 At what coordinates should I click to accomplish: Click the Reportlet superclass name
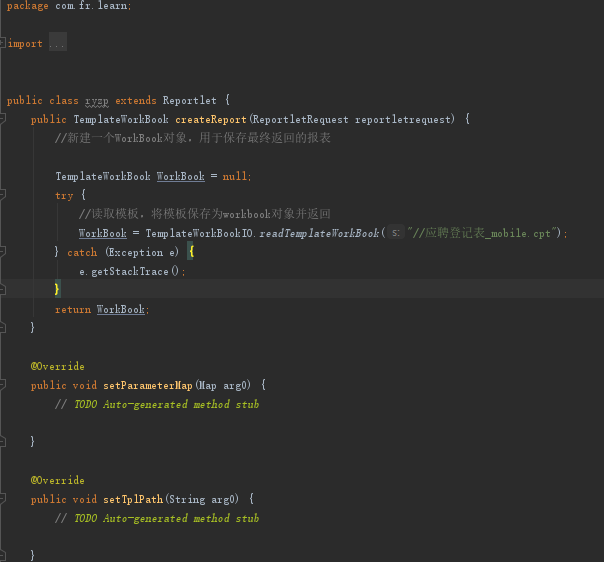190,101
